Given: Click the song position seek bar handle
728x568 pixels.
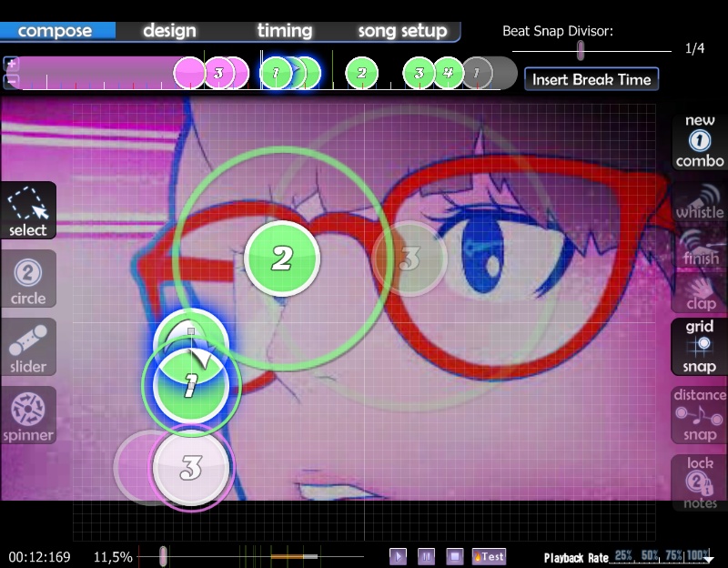Looking at the screenshot, I should pos(163,556).
